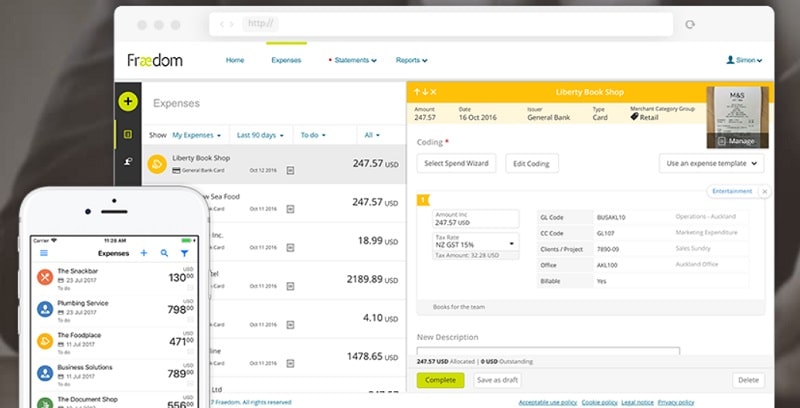Open the currency sidebar icon

point(128,162)
